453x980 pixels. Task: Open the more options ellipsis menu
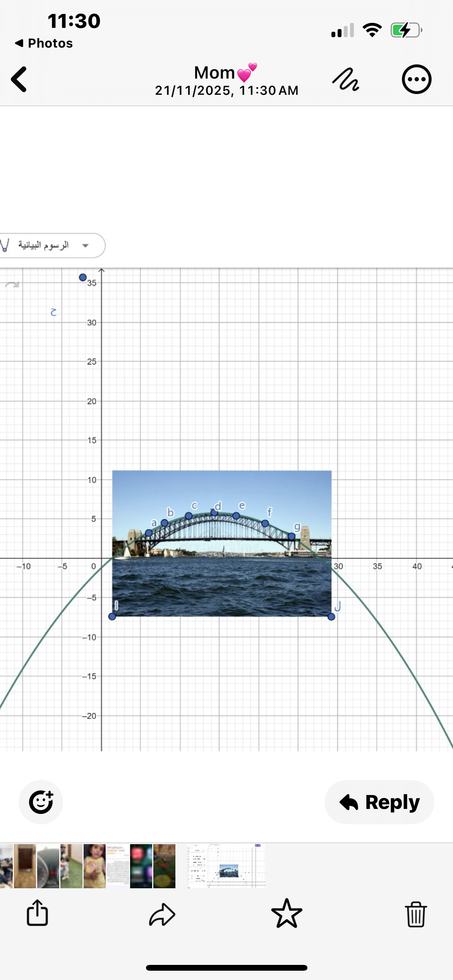pos(416,79)
